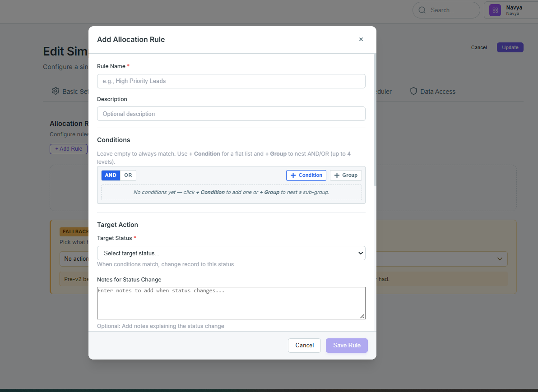Open the Navya profile avatar icon
The height and width of the screenshot is (392, 538).
[x=495, y=10]
